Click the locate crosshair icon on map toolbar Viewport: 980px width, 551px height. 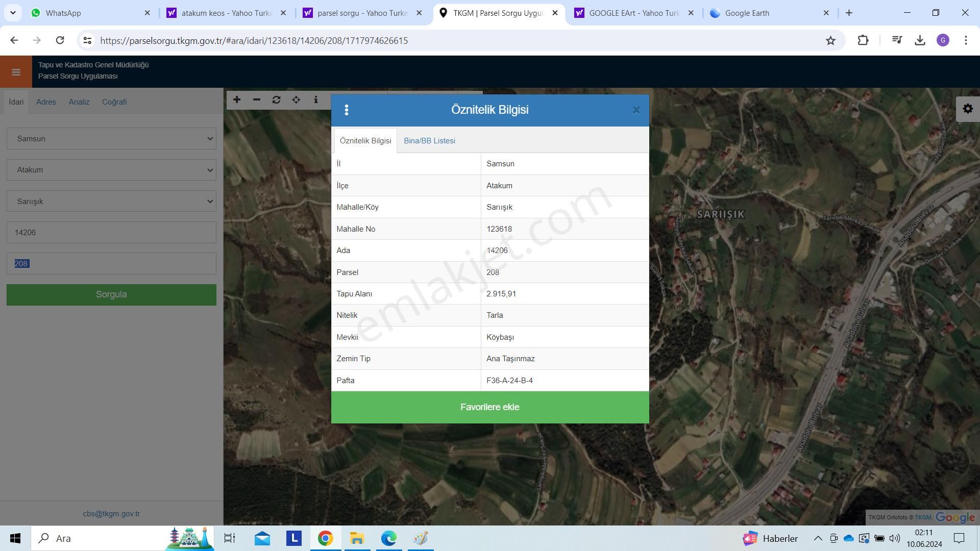click(296, 100)
